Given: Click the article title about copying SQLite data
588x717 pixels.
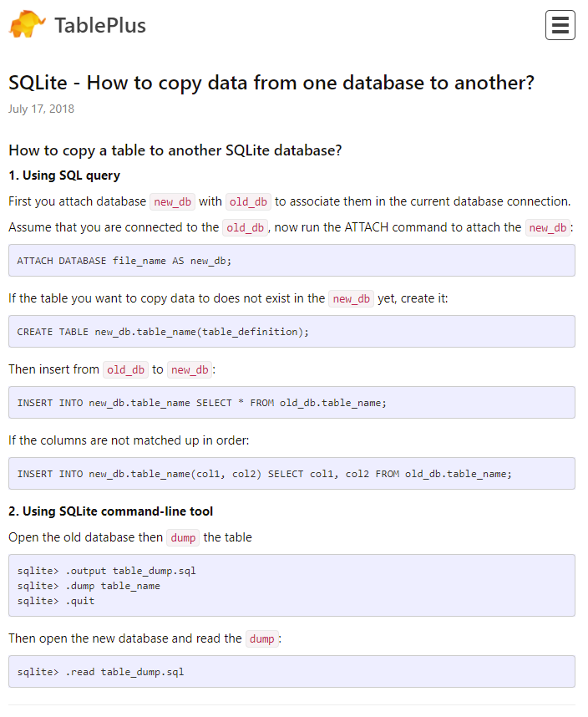Looking at the screenshot, I should [x=271, y=83].
